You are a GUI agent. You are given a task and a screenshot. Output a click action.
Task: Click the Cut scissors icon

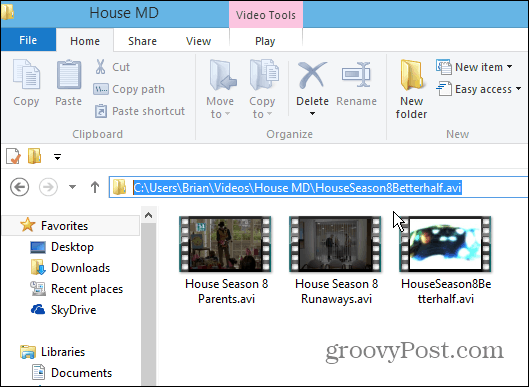100,66
